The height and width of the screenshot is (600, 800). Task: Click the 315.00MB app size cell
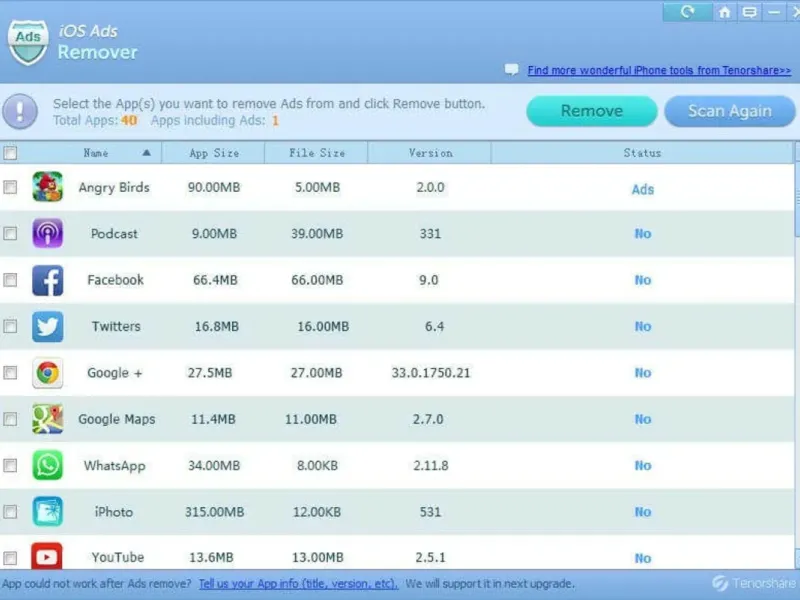coord(214,512)
